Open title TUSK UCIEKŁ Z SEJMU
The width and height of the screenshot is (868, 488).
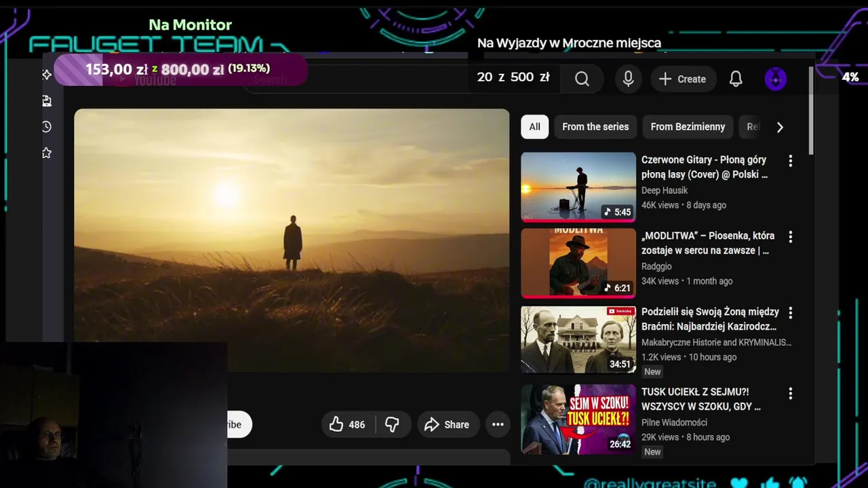coord(701,399)
